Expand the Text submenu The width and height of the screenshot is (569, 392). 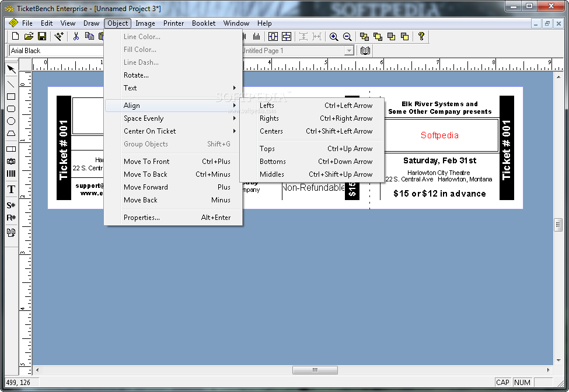coord(173,87)
